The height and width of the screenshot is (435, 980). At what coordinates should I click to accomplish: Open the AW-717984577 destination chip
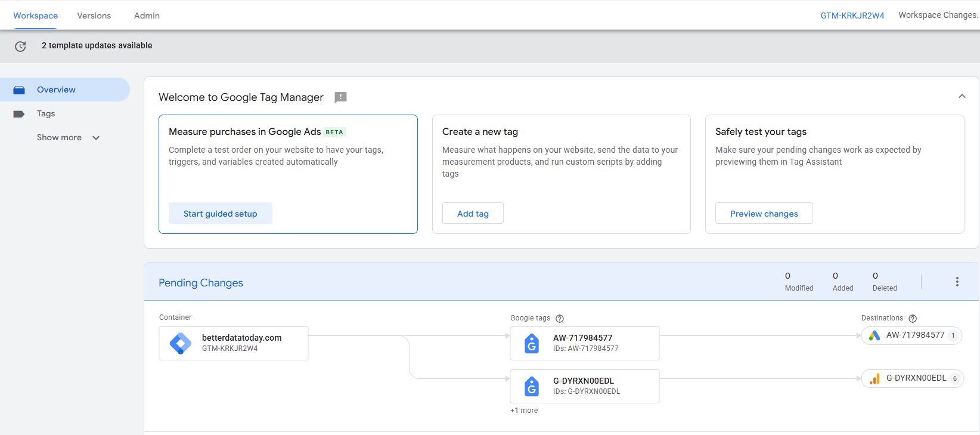911,335
